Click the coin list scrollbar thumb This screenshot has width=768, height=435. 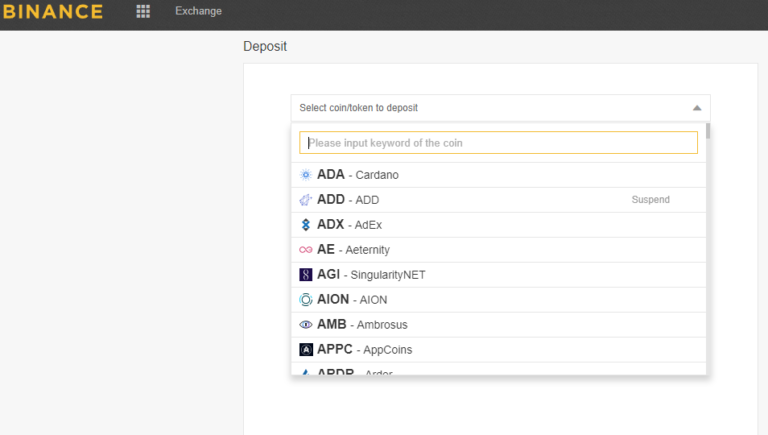708,131
